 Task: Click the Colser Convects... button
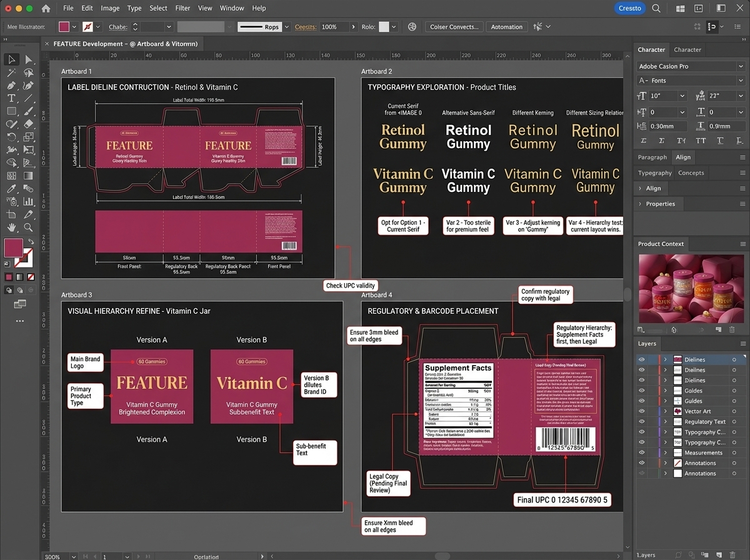[454, 27]
